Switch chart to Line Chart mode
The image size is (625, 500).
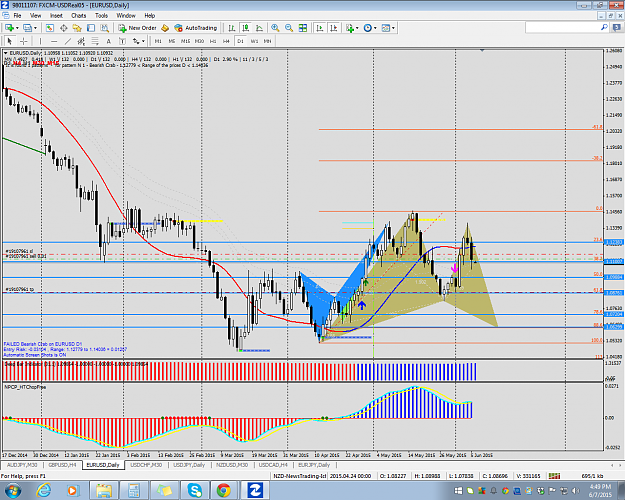pyautogui.click(x=259, y=28)
